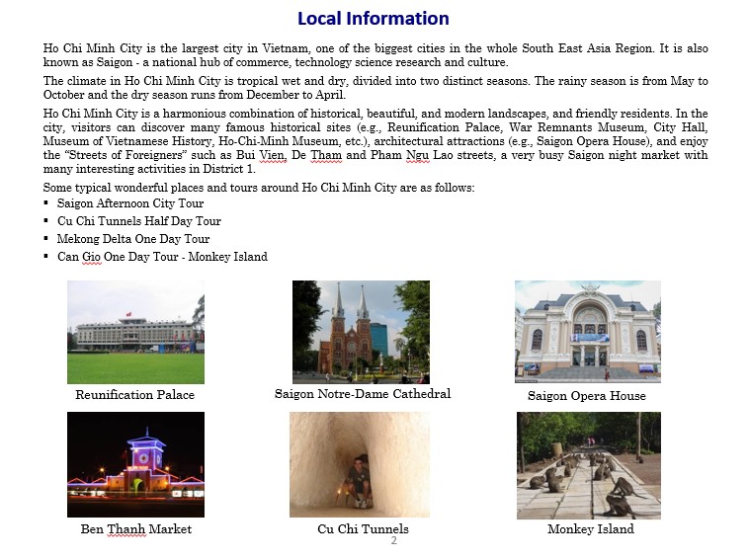The width and height of the screenshot is (749, 560).
Task: Select the Saigon Notre-Dame Cathedral photo
Action: pyautogui.click(x=361, y=332)
